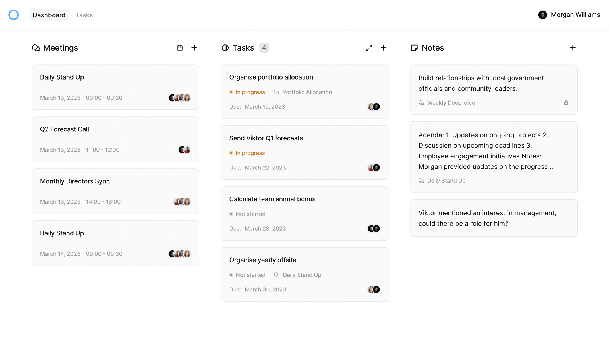Toggle In progress status on Viktor forecasts task

247,153
